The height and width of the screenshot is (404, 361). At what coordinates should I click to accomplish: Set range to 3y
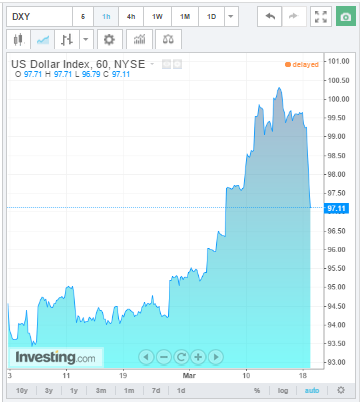[49, 390]
